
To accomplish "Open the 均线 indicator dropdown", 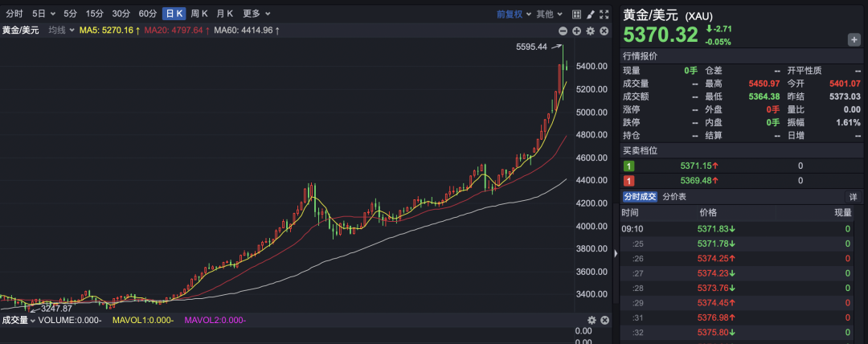I will pos(61,31).
